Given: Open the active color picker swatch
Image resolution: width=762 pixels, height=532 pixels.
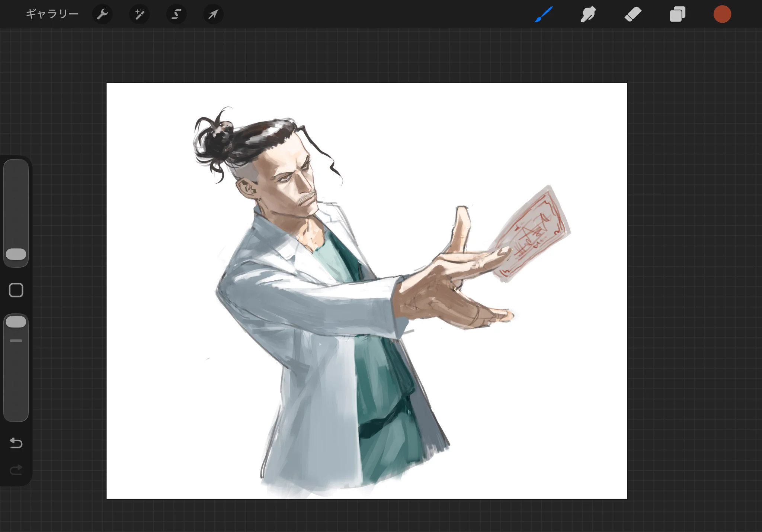Looking at the screenshot, I should pos(722,14).
